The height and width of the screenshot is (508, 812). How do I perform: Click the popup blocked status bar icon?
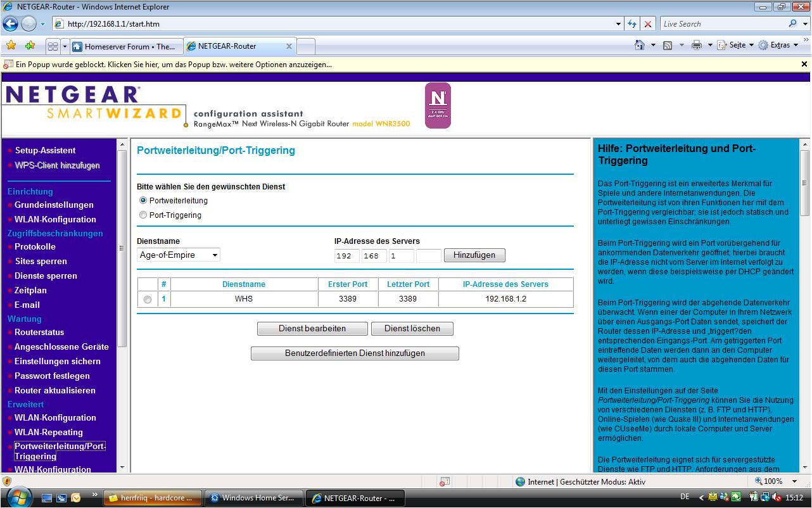pyautogui.click(x=445, y=481)
